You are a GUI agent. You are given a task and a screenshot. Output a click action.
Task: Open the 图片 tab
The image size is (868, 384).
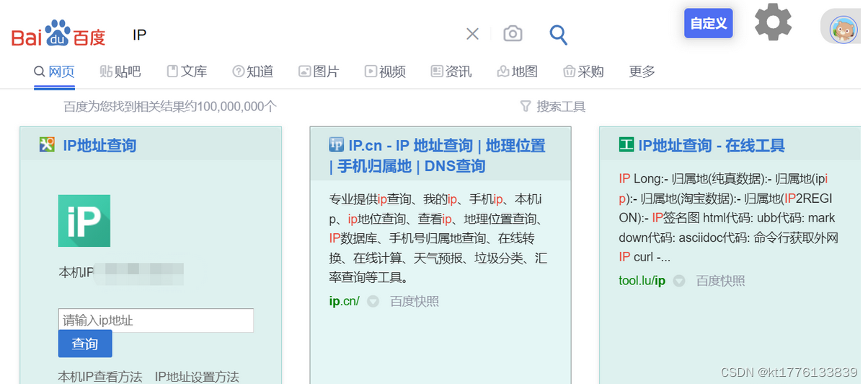tap(319, 71)
